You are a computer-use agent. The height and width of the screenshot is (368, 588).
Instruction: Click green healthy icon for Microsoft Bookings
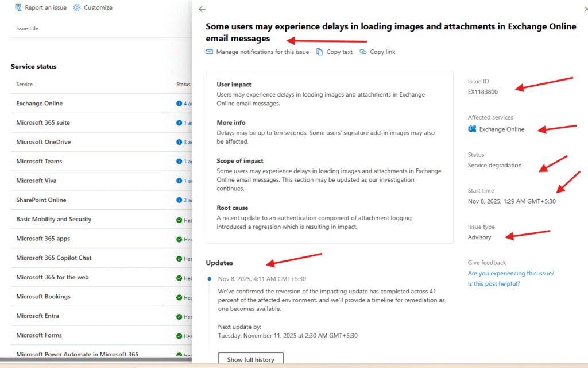(x=179, y=297)
